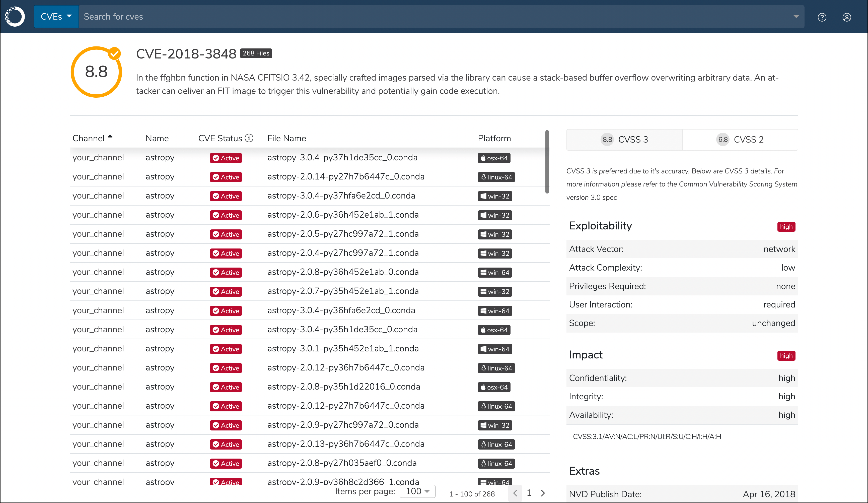Viewport: 868px width, 503px height.
Task: Click the Integrity high value
Action: 787,397
